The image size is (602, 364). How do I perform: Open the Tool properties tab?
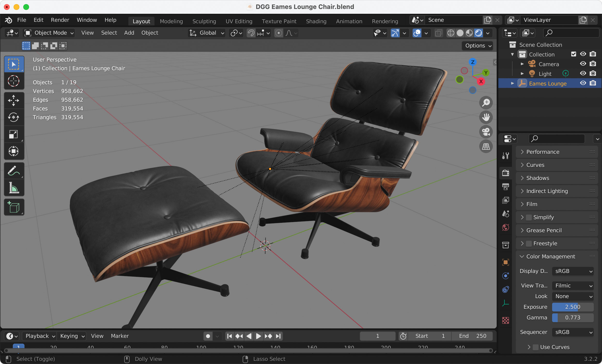(x=505, y=155)
